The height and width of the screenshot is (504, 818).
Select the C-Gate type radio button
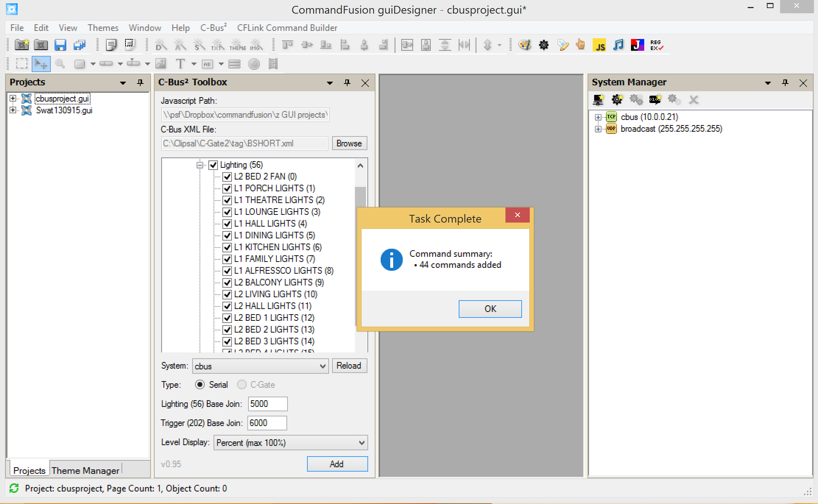pyautogui.click(x=242, y=385)
